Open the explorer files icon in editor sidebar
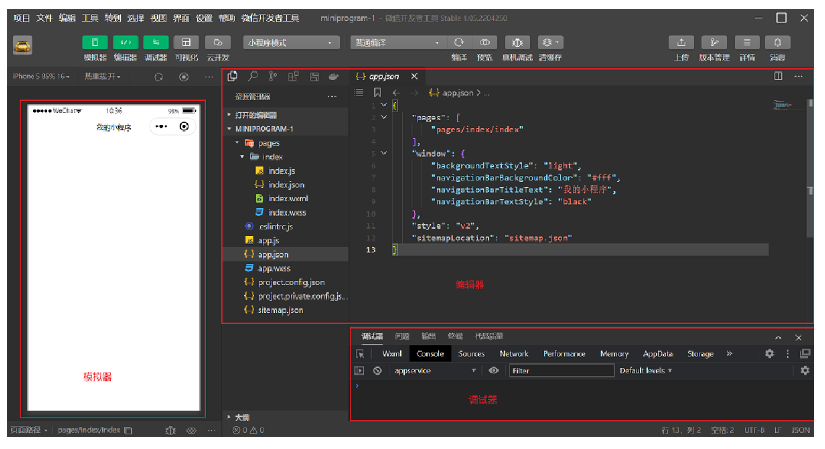 [233, 76]
